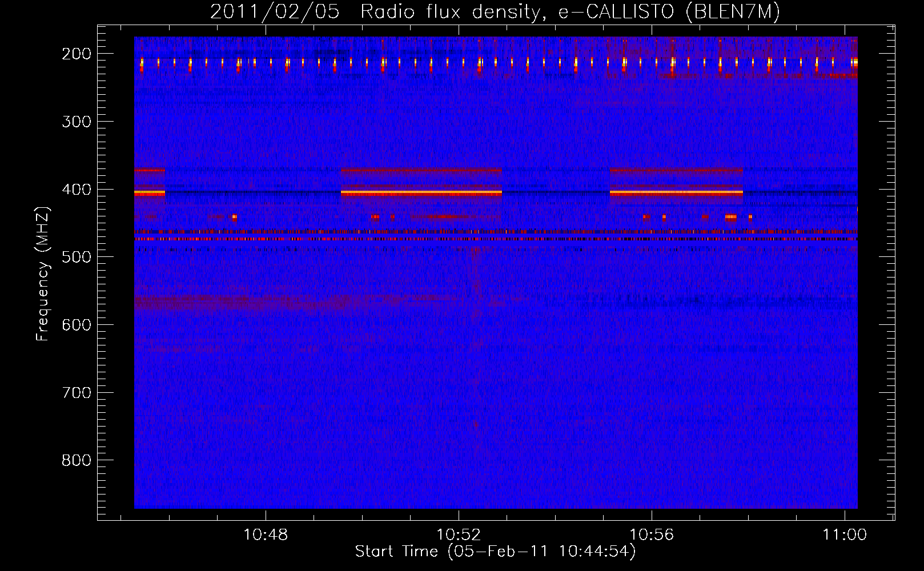Click the 300 frequency tick label
Viewport: 924px width, 571px height.
77,122
